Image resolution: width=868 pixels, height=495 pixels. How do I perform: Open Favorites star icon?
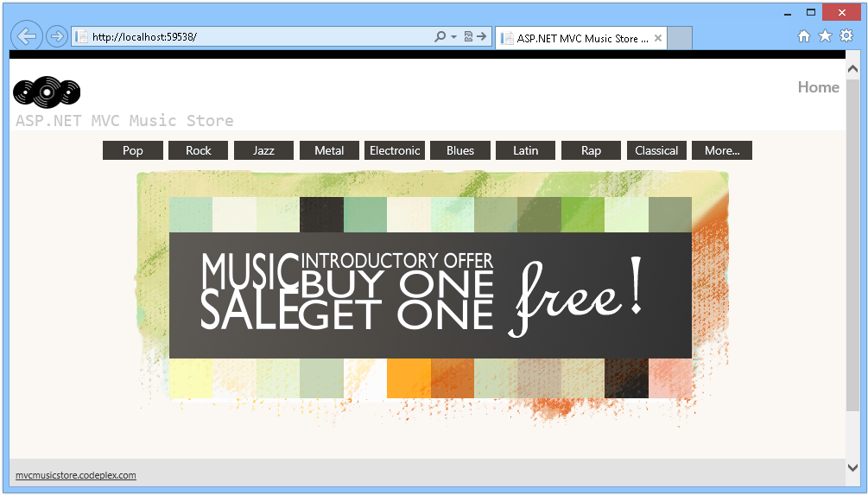pos(825,36)
